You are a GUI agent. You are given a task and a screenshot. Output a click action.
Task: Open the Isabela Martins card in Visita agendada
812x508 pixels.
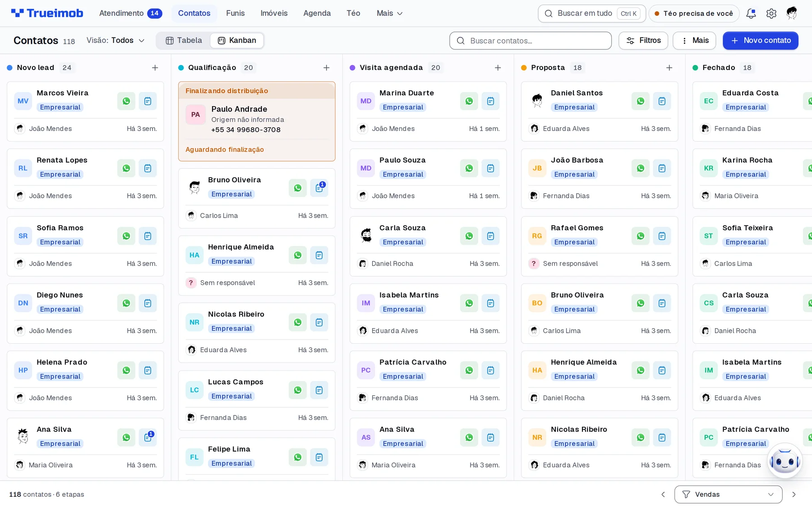[x=428, y=313]
